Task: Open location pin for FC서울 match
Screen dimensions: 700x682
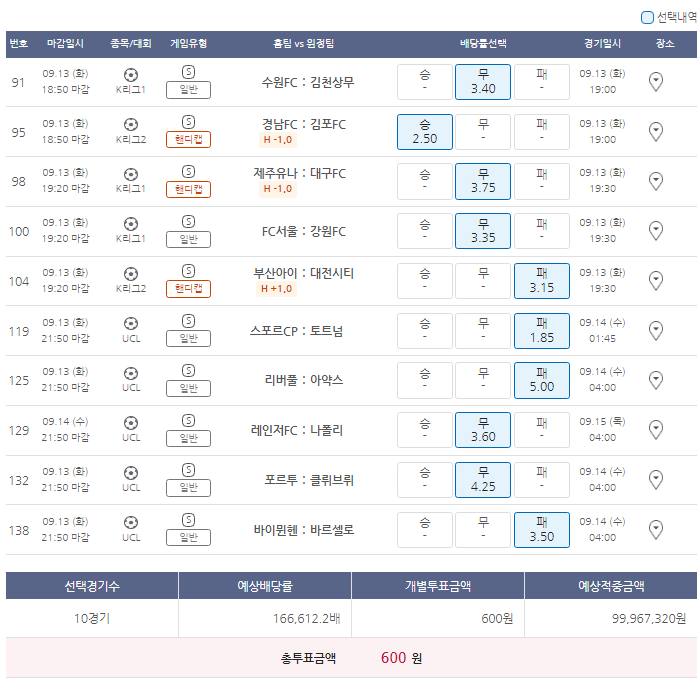Action: tap(656, 231)
